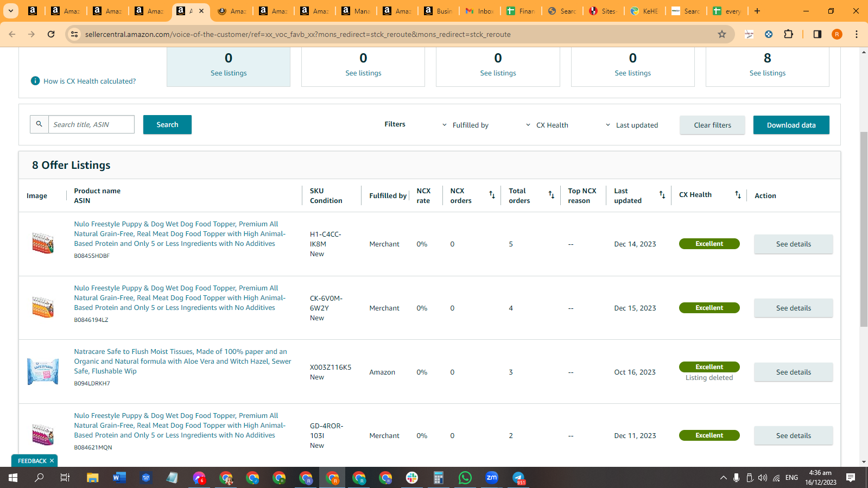Open the Chrome three-dot menu
The width and height of the screenshot is (868, 488).
click(x=857, y=34)
